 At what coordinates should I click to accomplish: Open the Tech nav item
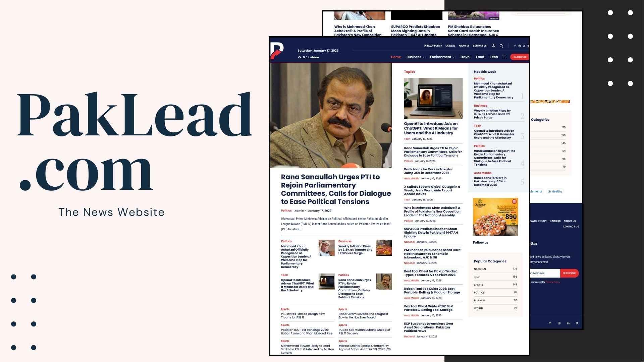pyautogui.click(x=494, y=57)
